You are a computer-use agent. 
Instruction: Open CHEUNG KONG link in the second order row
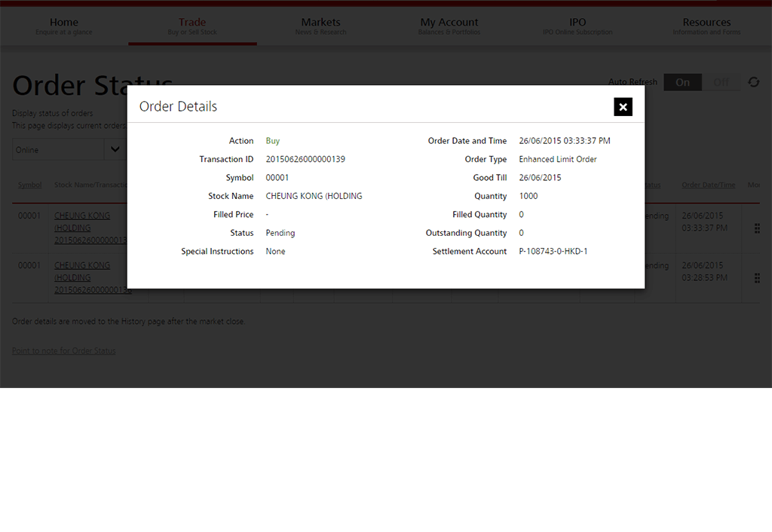(x=82, y=265)
